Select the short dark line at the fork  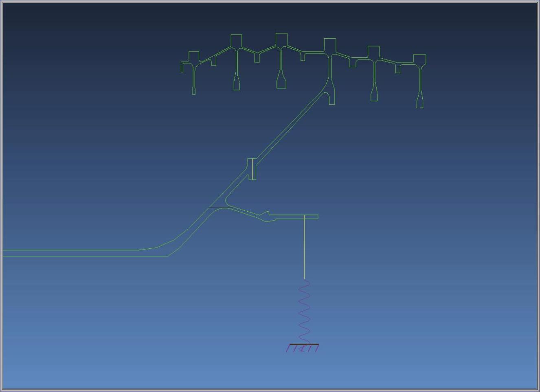click(x=216, y=208)
